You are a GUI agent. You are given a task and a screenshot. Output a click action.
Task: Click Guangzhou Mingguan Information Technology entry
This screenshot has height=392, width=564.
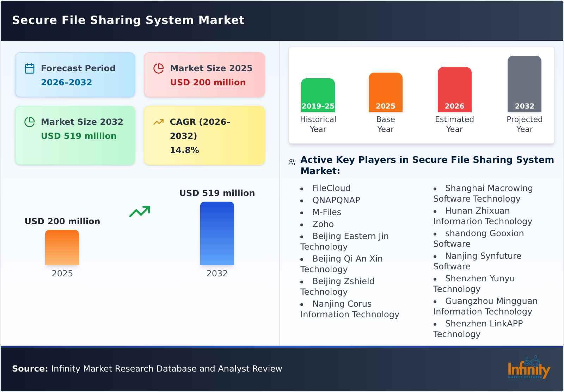pyautogui.click(x=485, y=306)
